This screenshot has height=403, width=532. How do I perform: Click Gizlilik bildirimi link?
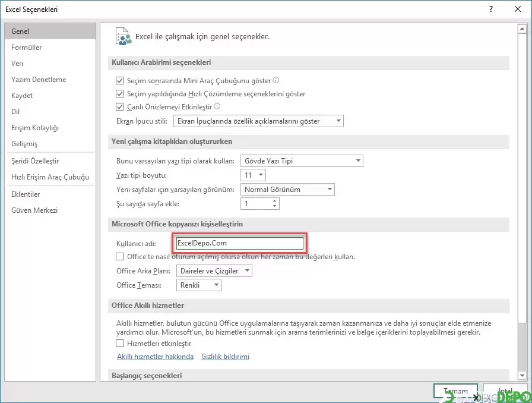[225, 357]
